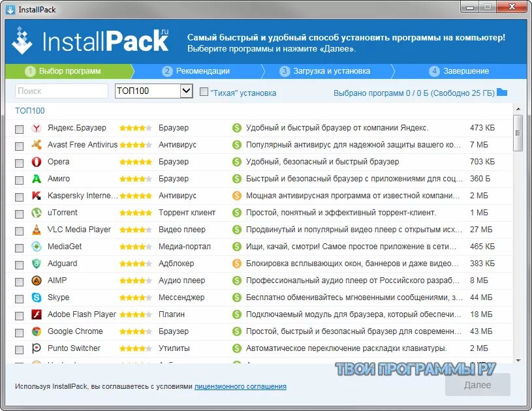Select the Punto Switcher checkbox
Image resolution: width=532 pixels, height=411 pixels.
[20, 350]
